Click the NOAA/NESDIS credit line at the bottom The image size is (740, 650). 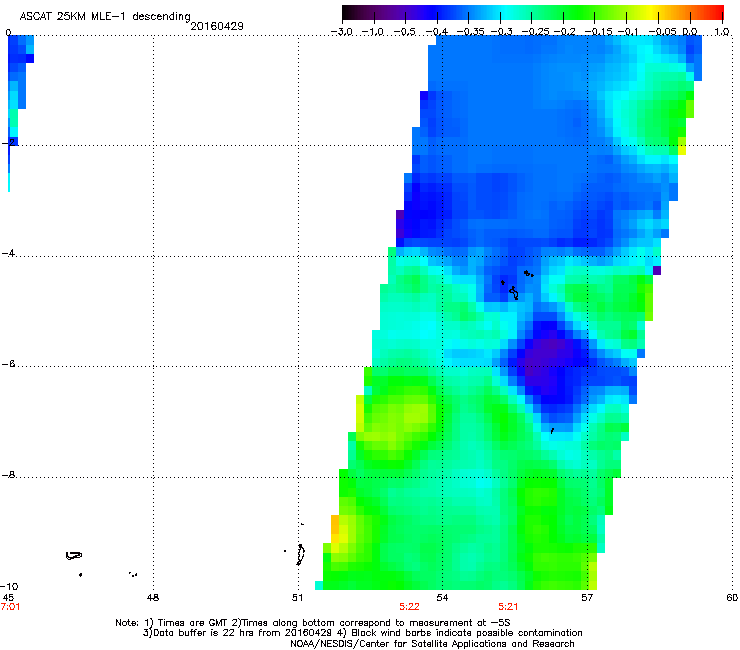[x=432, y=644]
